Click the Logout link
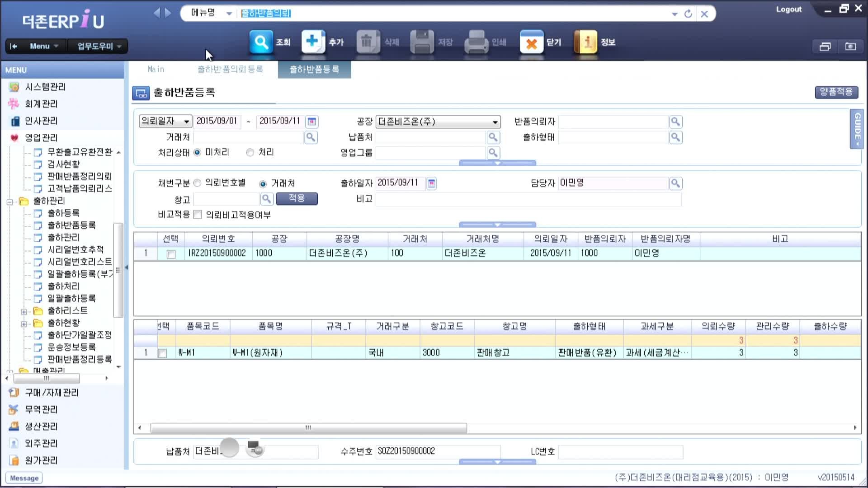The height and width of the screenshot is (488, 868). pyautogui.click(x=789, y=9)
